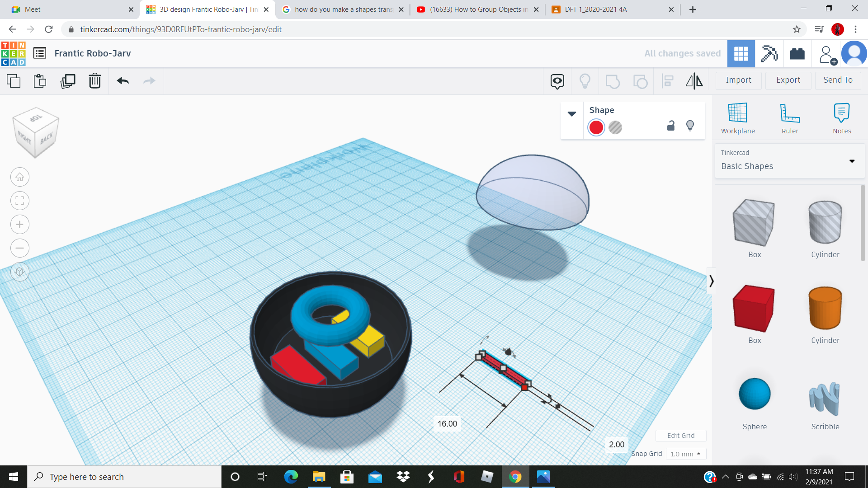Click the Home view icon
Screen dimensions: 868x488
click(x=20, y=177)
